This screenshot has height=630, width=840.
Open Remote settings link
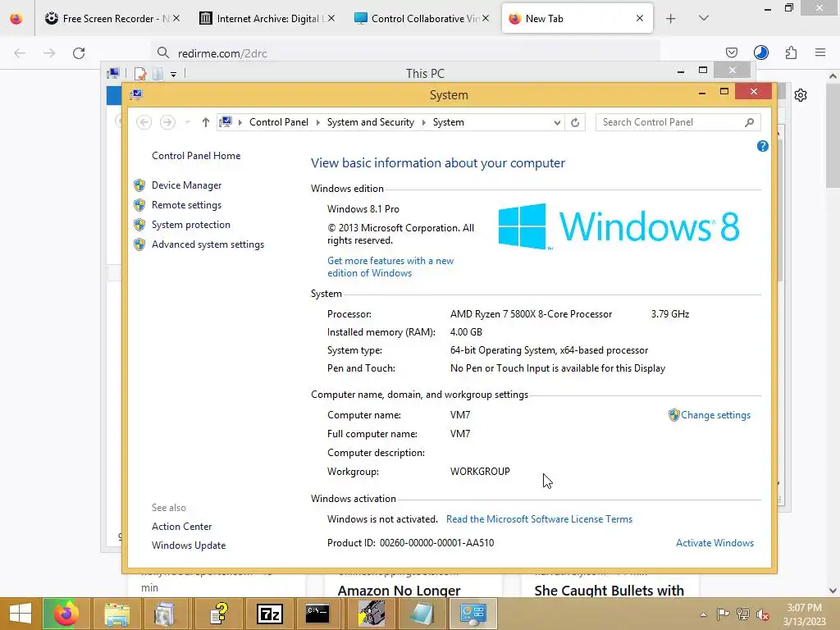click(186, 205)
